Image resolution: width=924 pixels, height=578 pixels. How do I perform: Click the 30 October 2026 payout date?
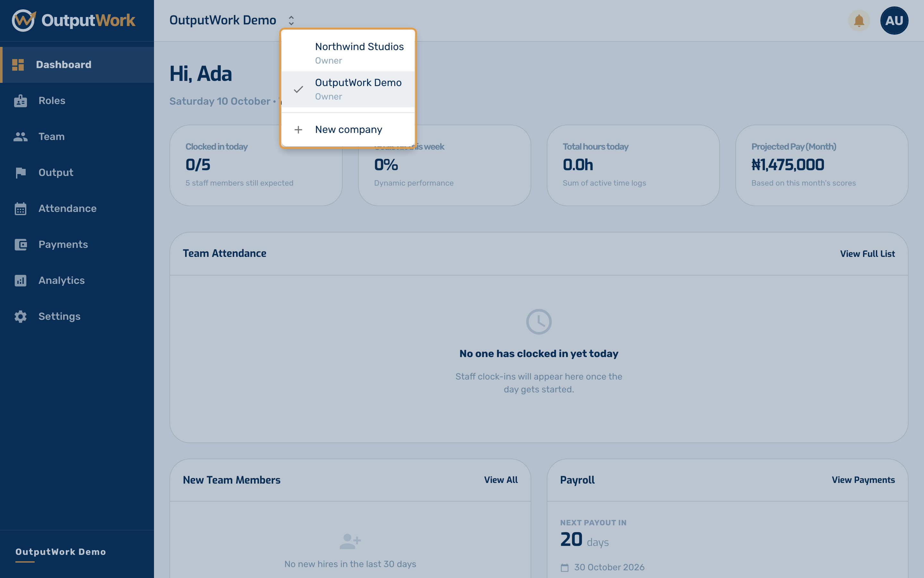pyautogui.click(x=609, y=568)
